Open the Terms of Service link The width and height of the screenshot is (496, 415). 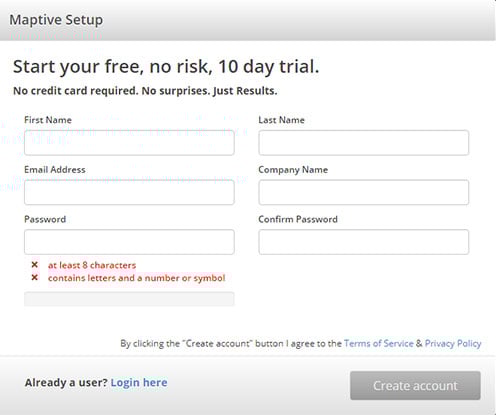[x=379, y=343]
